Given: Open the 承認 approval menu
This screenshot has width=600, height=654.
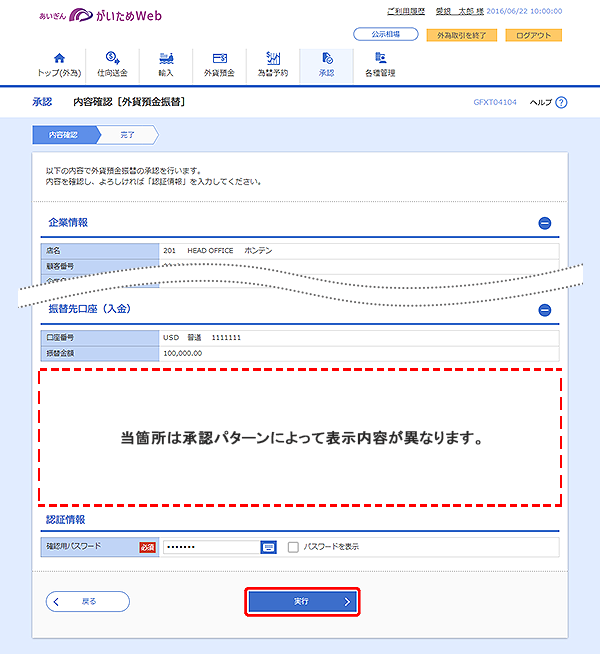Looking at the screenshot, I should (326, 65).
